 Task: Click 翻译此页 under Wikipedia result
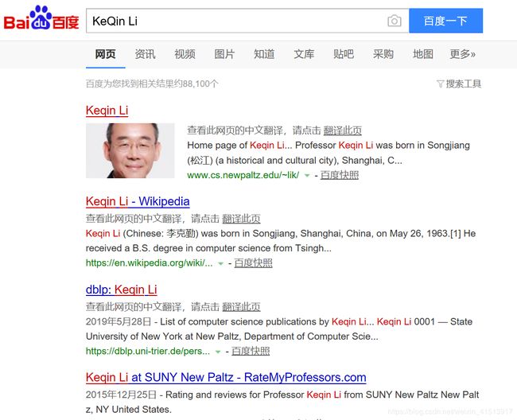241,219
